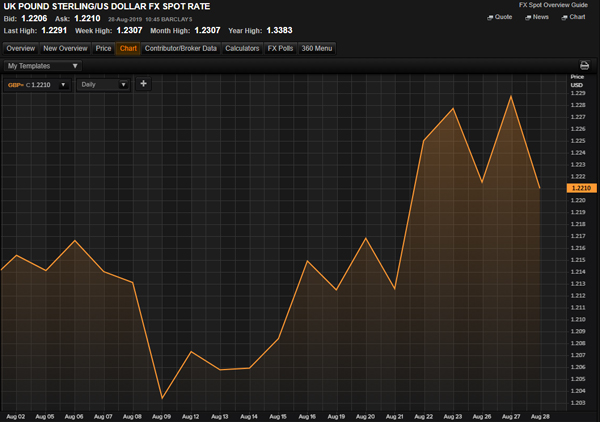Open the Daily interval dropdown
This screenshot has height=422, width=600.
pos(124,85)
